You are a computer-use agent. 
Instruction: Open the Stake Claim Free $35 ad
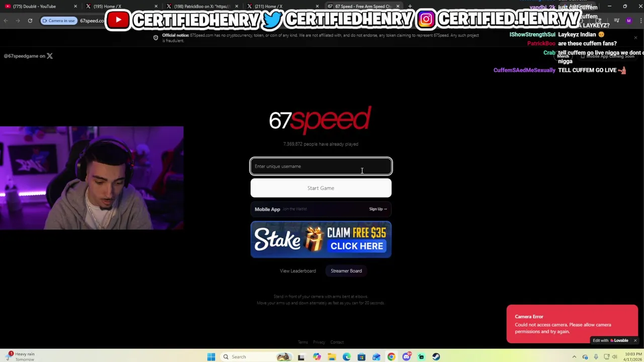[321, 239]
